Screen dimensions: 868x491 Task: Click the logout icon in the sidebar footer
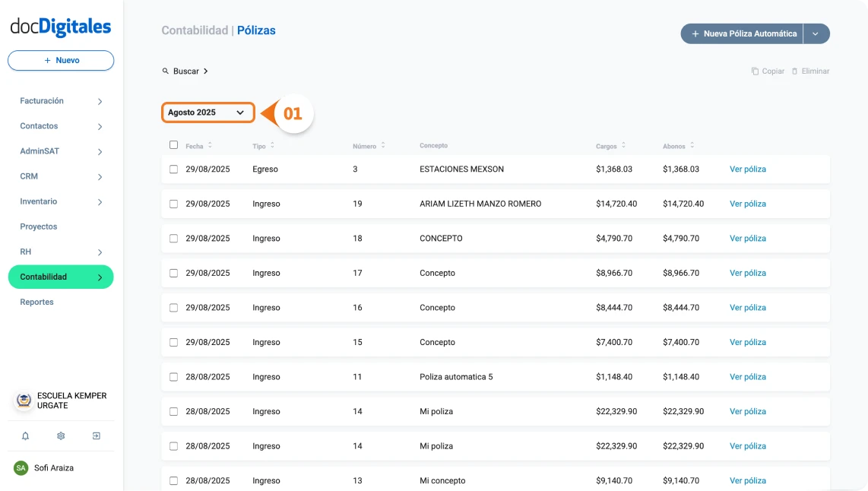97,436
